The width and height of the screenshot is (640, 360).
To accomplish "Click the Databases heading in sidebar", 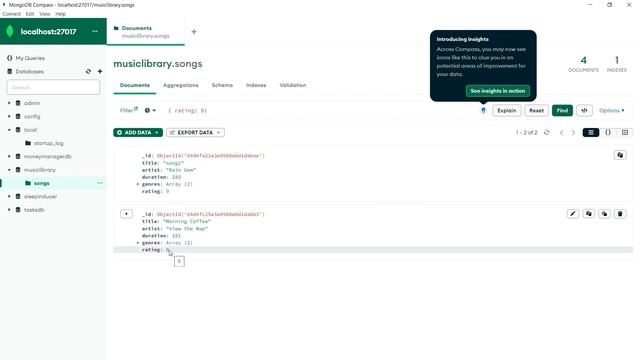I will coord(29,71).
